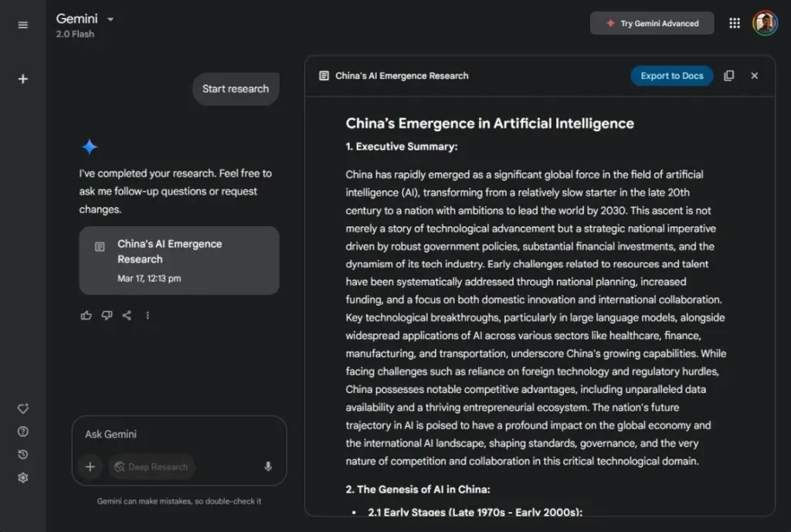Enable Deep Research mode
Image resolution: width=791 pixels, height=532 pixels.
pyautogui.click(x=151, y=466)
